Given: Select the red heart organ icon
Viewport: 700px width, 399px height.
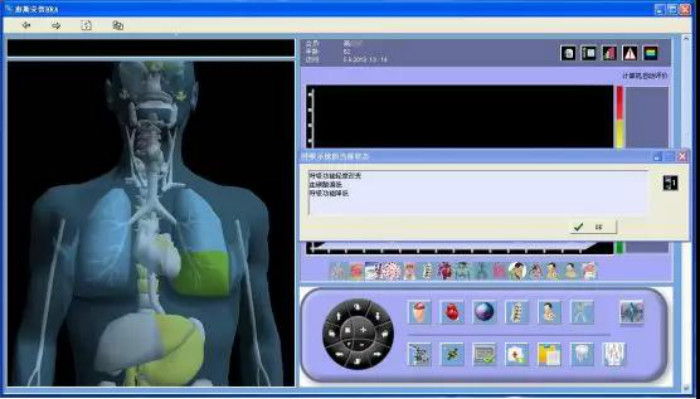Looking at the screenshot, I should pos(452,312).
